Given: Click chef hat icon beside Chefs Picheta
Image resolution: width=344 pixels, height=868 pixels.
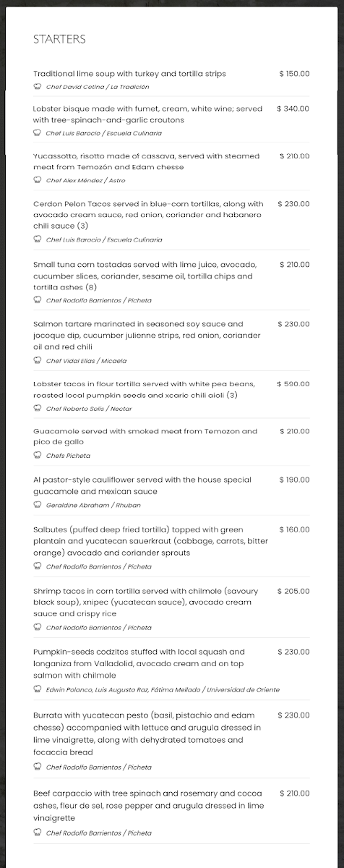Looking at the screenshot, I should click(x=38, y=456).
